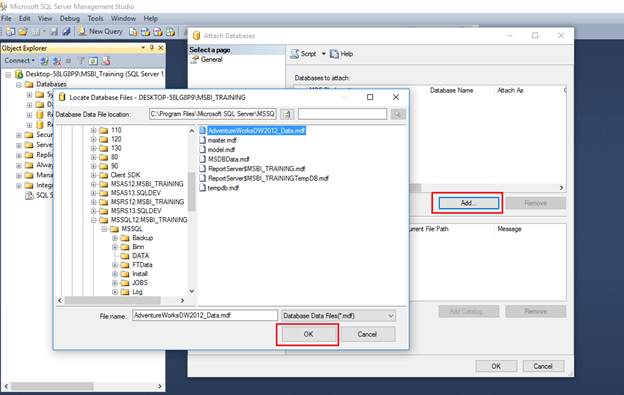Click the Analysis Services MDX Query icon
The image size is (624, 395).
click(145, 31)
